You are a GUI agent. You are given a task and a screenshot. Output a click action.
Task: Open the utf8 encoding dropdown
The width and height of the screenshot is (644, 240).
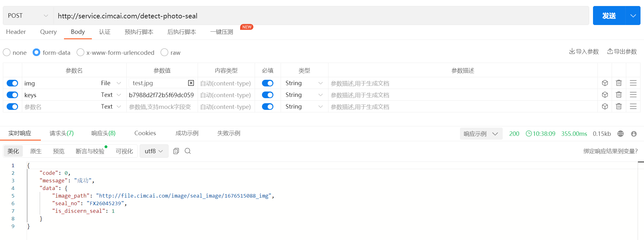[154, 151]
